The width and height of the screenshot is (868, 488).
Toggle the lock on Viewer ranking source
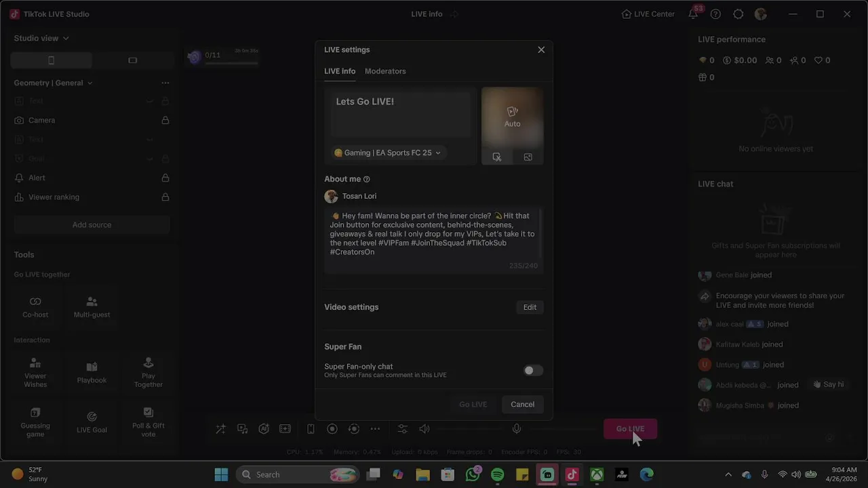[165, 197]
